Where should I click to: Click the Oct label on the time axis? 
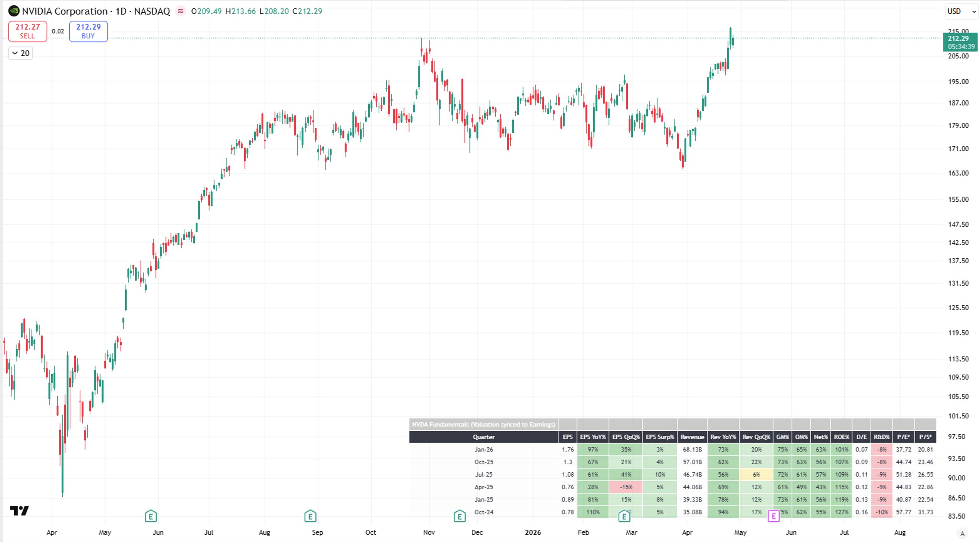click(371, 532)
